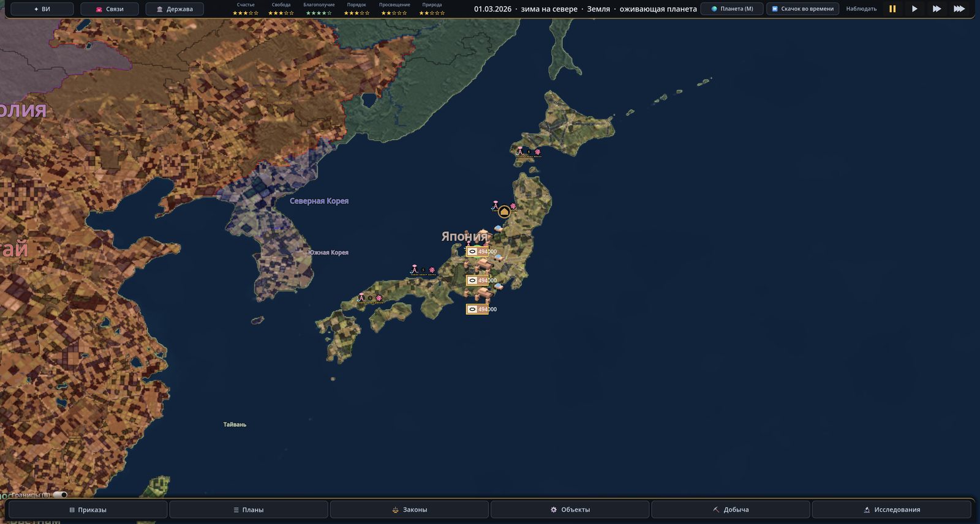The image size is (980, 524).
Task: Click the pink tower icon near Kyushu
Action: click(x=361, y=298)
